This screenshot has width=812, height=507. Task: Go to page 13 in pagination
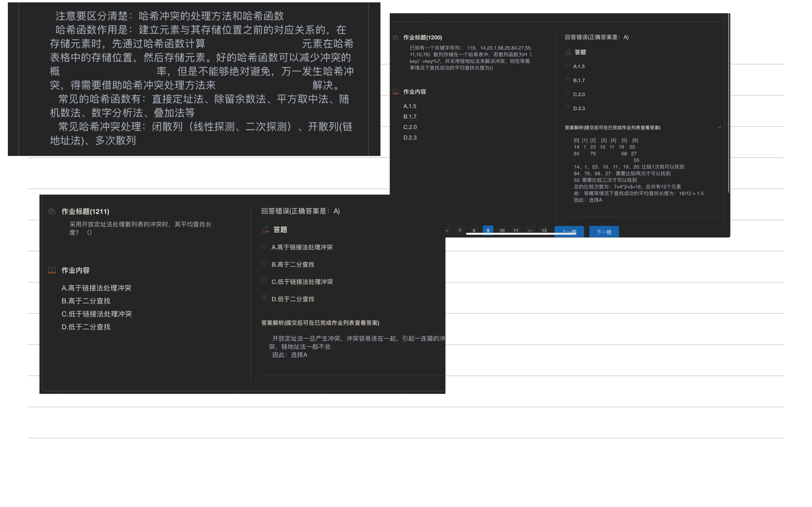(x=544, y=231)
